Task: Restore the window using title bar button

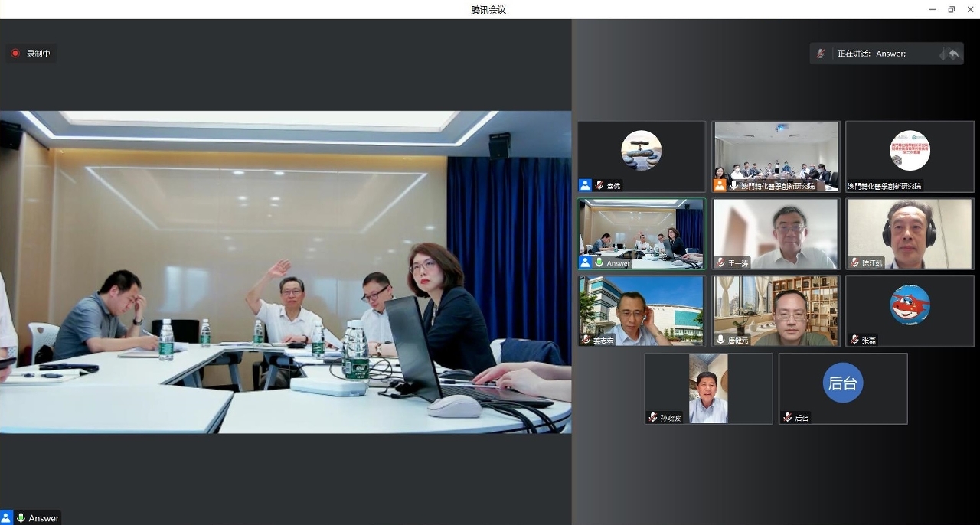Action: click(951, 9)
